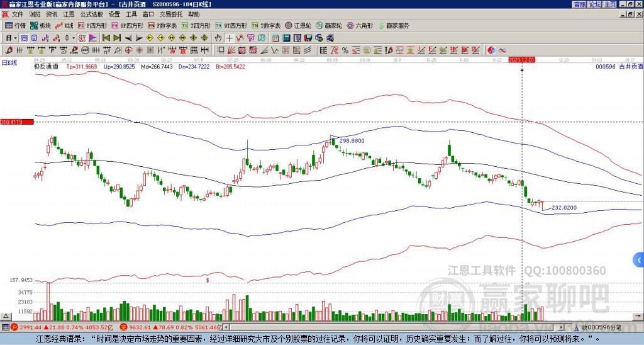Viewport: 644px width, 345px height.
Task: Click the black right arrow
Action: tap(139, 38)
